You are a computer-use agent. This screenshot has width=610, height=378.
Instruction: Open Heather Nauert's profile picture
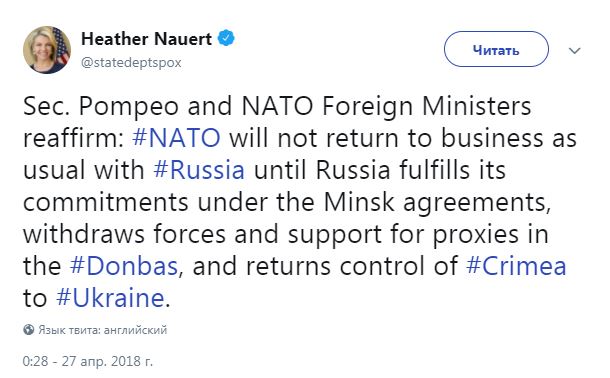[47, 50]
